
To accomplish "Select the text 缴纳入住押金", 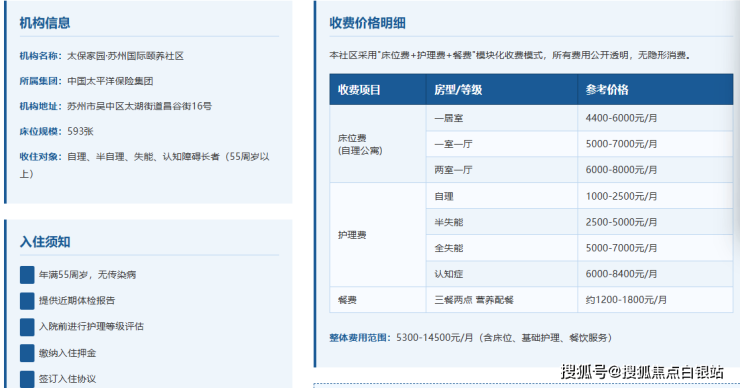I will [67, 353].
